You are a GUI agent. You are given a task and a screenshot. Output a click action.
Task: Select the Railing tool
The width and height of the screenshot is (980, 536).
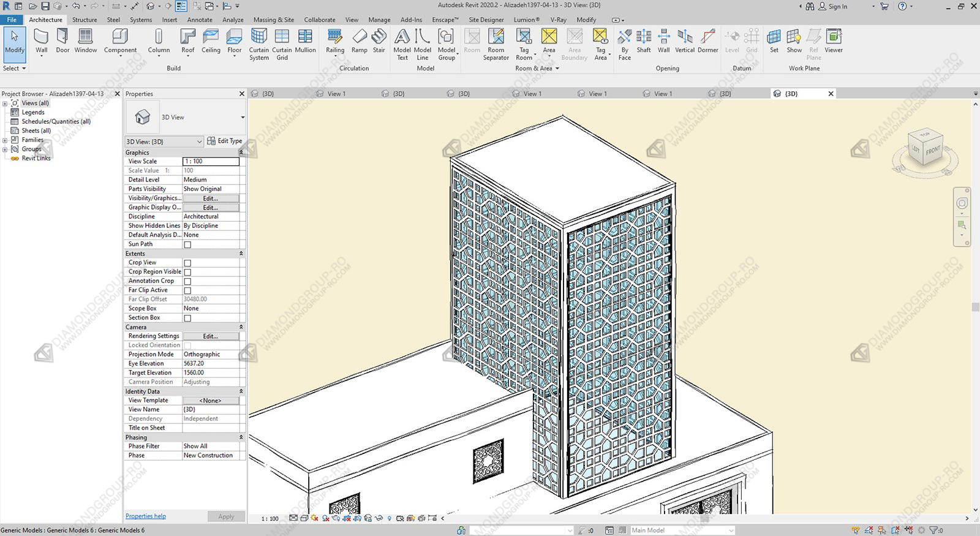point(335,42)
